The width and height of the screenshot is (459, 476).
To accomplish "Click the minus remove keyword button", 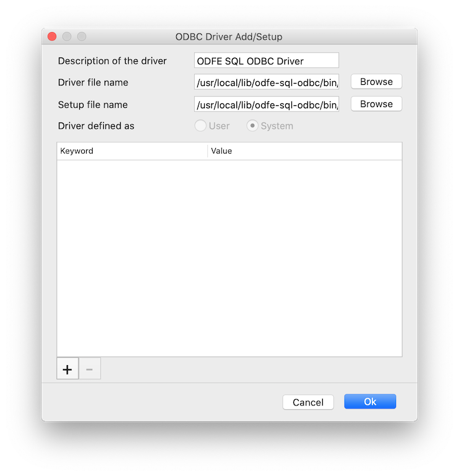I will (90, 369).
